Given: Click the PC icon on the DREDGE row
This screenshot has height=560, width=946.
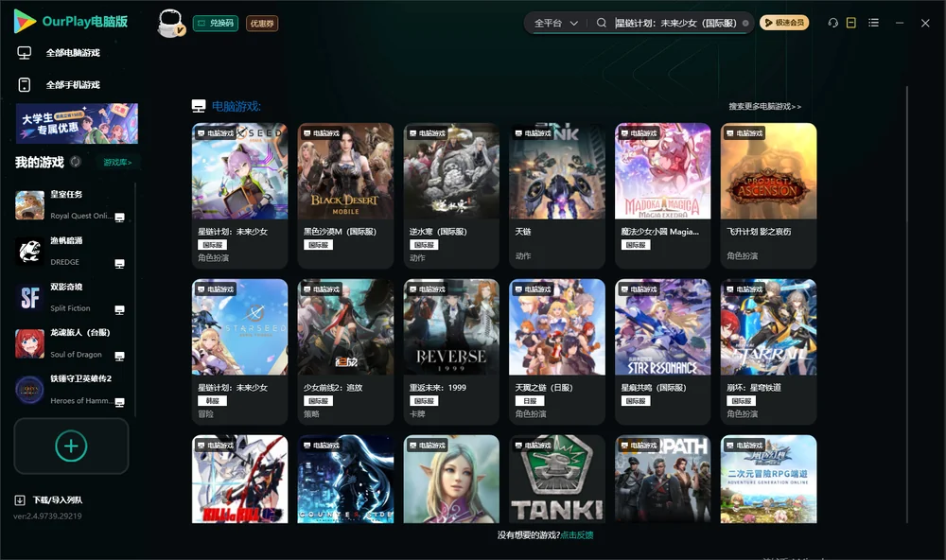Looking at the screenshot, I should tap(119, 264).
